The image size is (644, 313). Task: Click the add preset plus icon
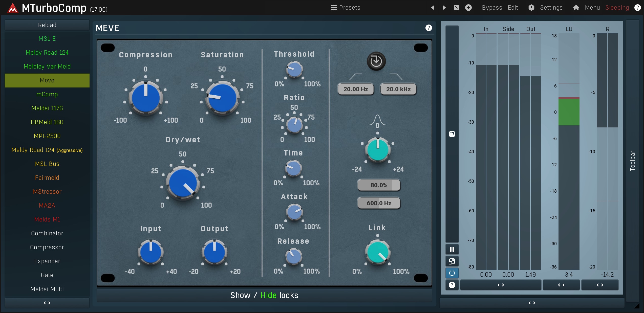[468, 8]
